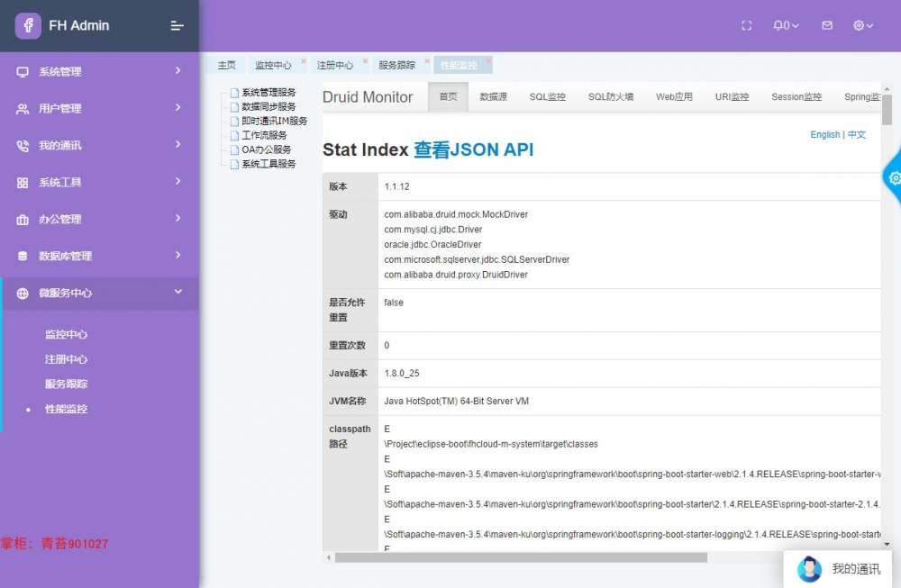Click the 查看JSON API link
This screenshot has height=588, width=901.
click(472, 149)
